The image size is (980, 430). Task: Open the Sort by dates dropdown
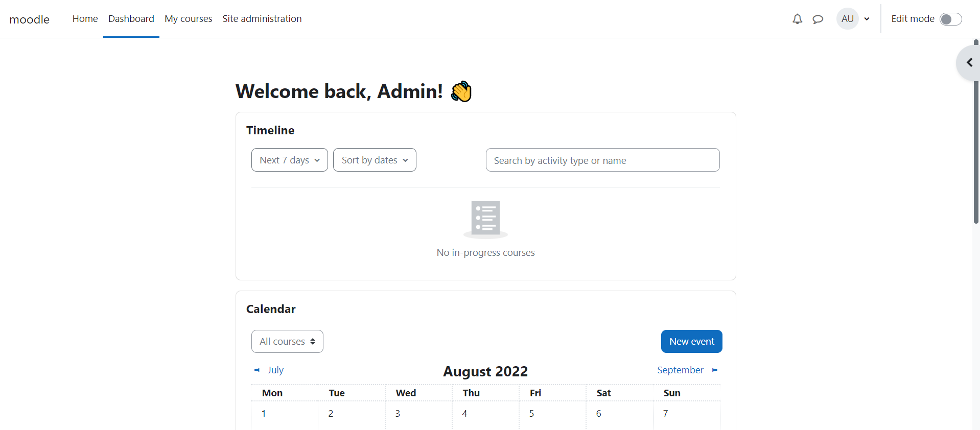[x=374, y=160]
